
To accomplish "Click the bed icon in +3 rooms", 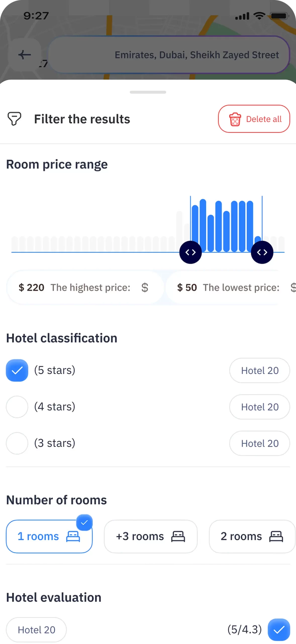I will pos(178,536).
